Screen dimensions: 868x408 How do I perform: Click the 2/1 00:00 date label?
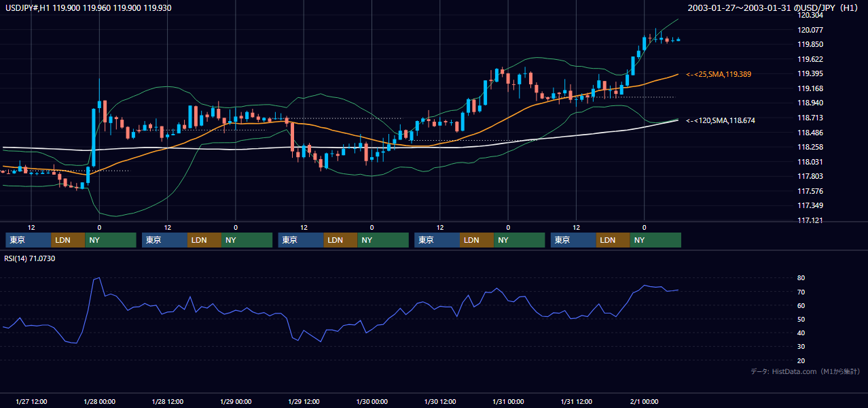point(645,402)
